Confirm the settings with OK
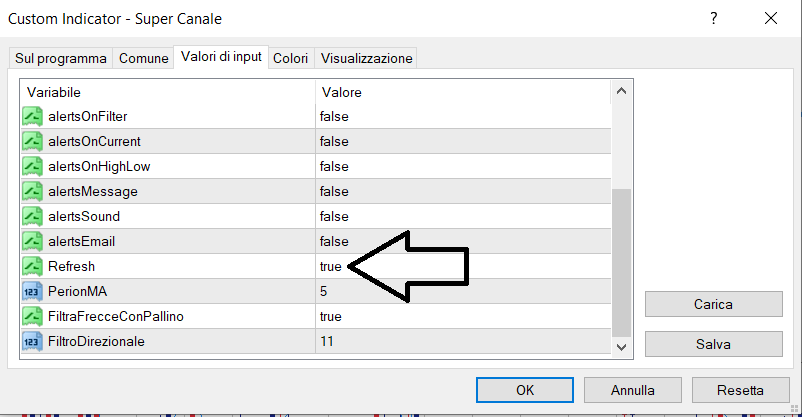Image resolution: width=802 pixels, height=417 pixels. coord(524,389)
